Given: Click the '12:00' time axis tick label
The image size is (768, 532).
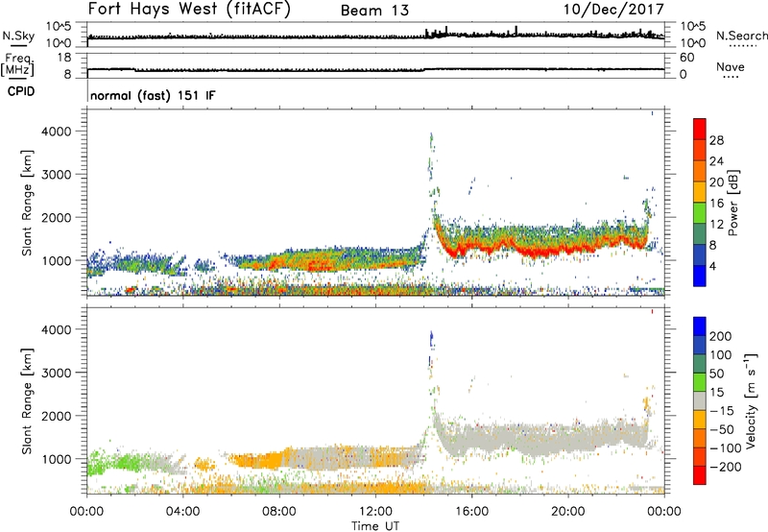Looking at the screenshot, I should coord(375,512).
